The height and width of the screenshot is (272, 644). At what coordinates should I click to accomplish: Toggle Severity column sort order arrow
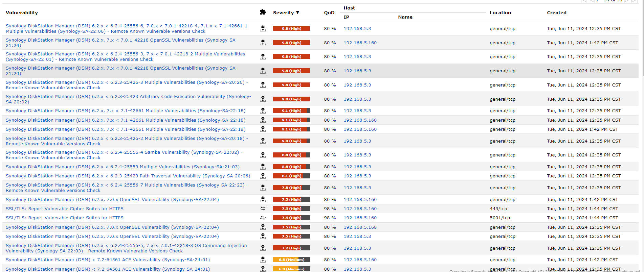pos(297,13)
